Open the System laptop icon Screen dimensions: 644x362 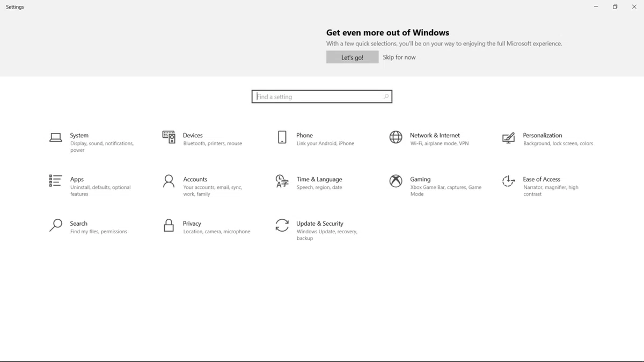55,137
